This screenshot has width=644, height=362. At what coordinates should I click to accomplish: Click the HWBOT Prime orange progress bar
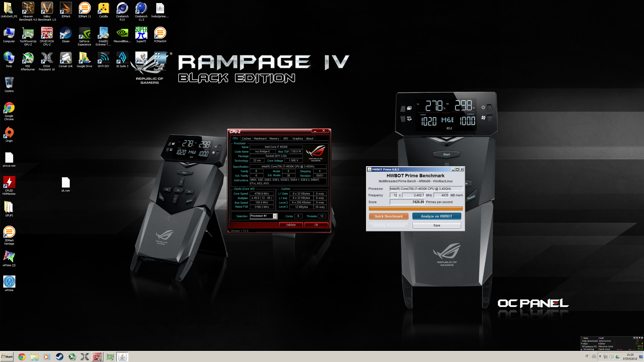tap(416, 208)
